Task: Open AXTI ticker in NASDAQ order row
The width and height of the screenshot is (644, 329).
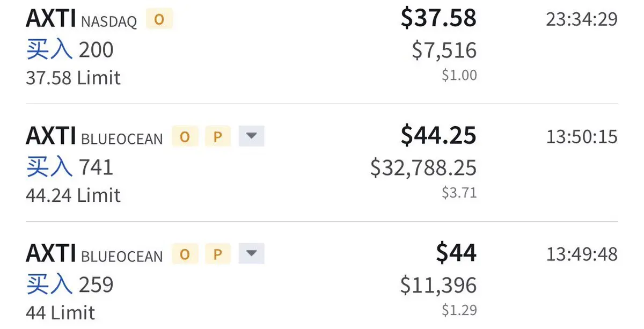Action: tap(51, 19)
